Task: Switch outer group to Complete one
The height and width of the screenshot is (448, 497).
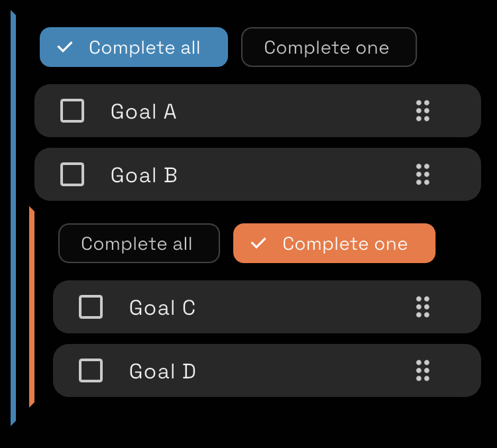Action: 329,47
